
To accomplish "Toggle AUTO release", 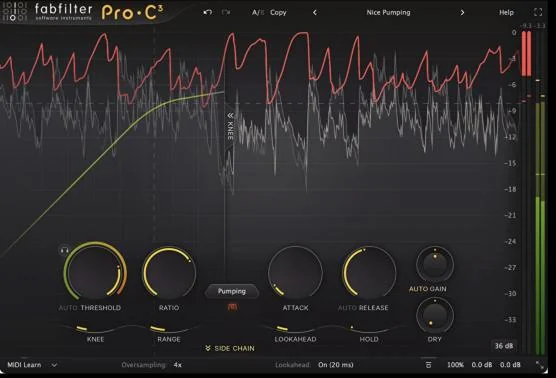I will tap(347, 308).
